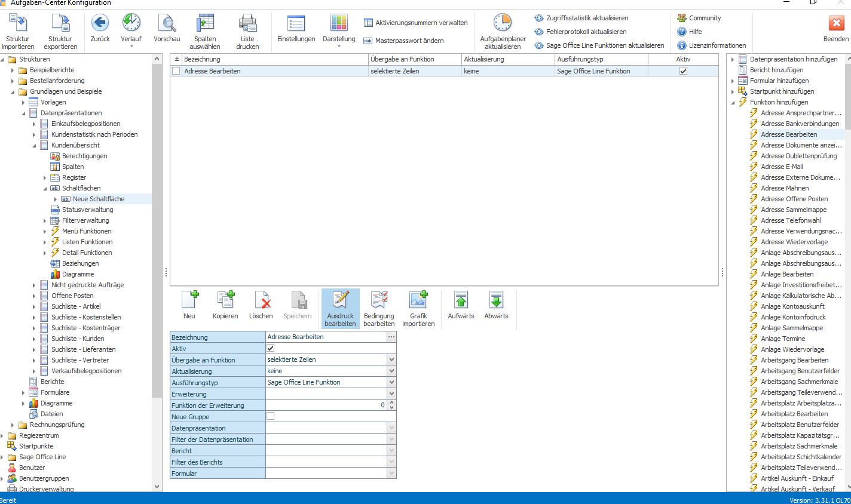The image size is (851, 504).
Task: Click Zugriffsstatistik aktualisieren
Action: coord(581,18)
